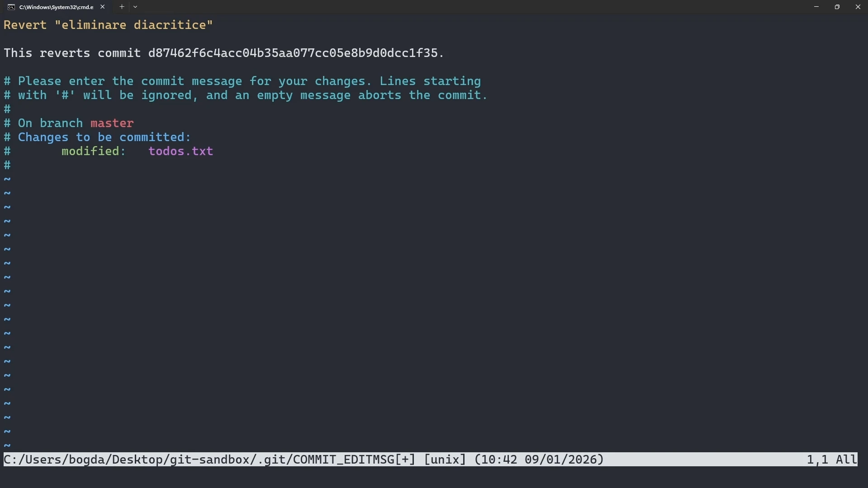Open a new terminal tab with plus
Image resolution: width=868 pixels, height=488 pixels.
122,7
